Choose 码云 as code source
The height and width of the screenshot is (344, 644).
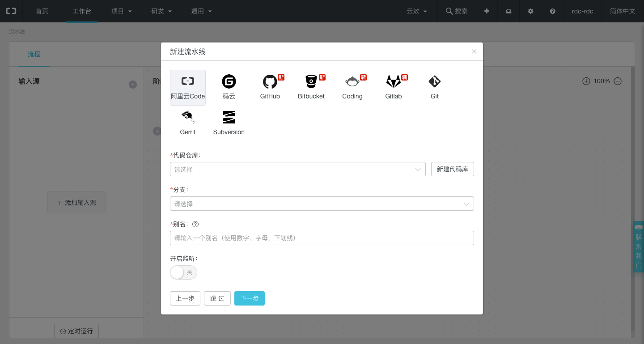click(229, 88)
